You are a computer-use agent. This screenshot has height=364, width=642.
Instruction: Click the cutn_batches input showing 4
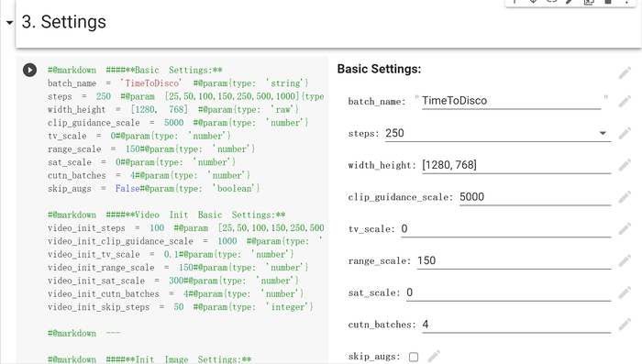pyautogui.click(x=516, y=325)
